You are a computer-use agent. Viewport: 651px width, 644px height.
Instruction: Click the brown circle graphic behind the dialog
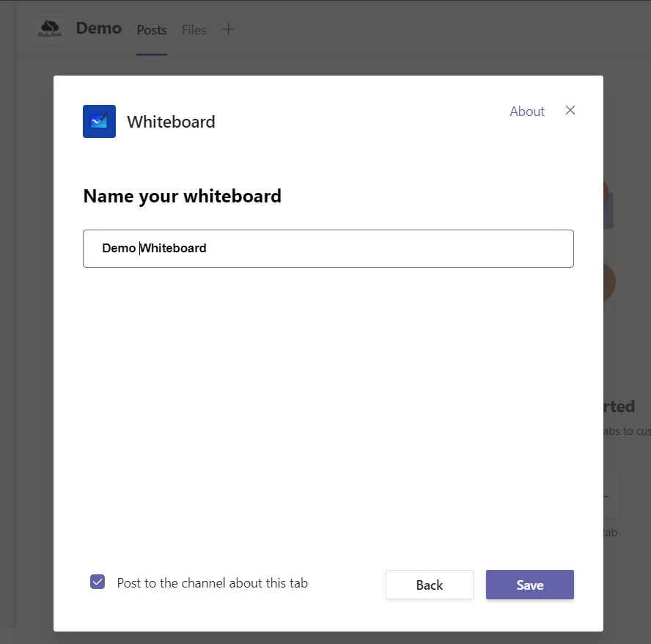(x=609, y=282)
